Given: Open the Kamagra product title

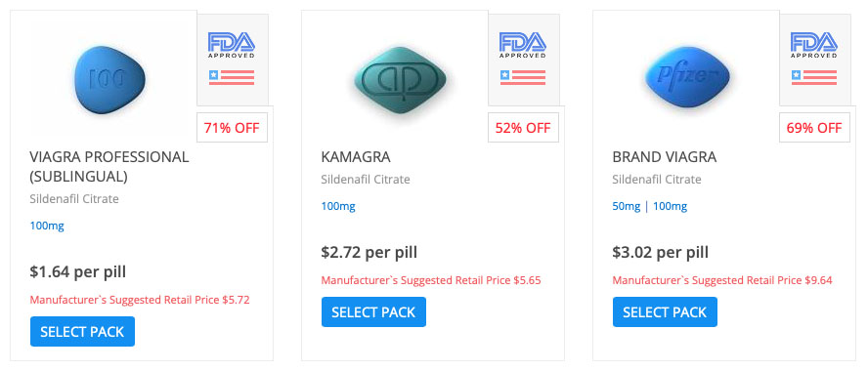Looking at the screenshot, I should pyautogui.click(x=356, y=157).
